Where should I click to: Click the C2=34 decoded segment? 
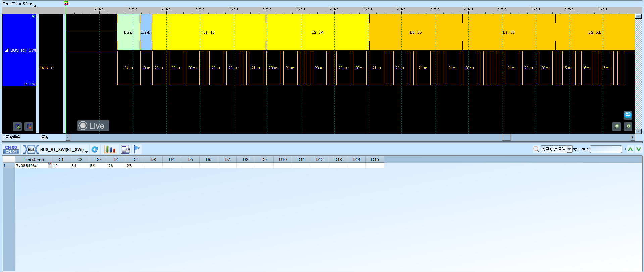point(317,32)
